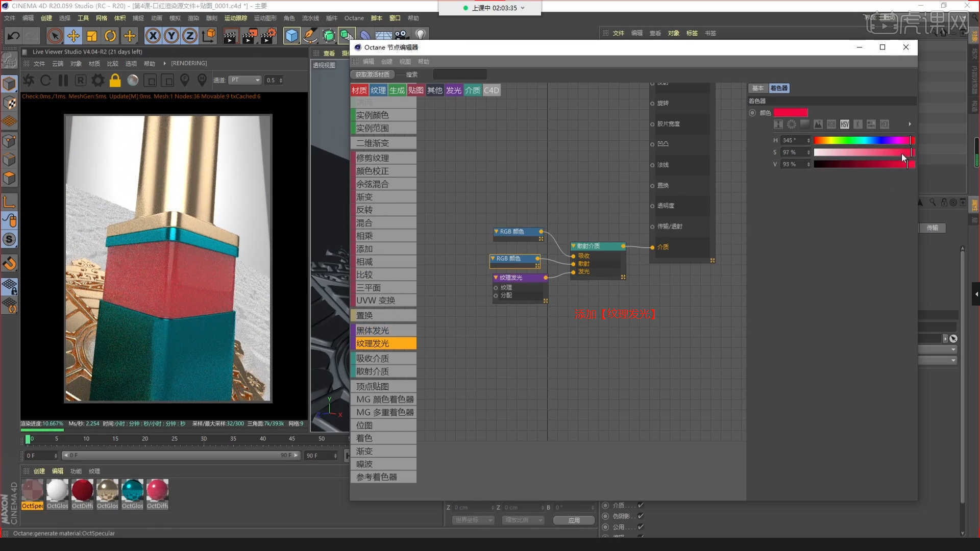
Task: Toggle the 颜色 animation radio dot
Action: (x=752, y=113)
